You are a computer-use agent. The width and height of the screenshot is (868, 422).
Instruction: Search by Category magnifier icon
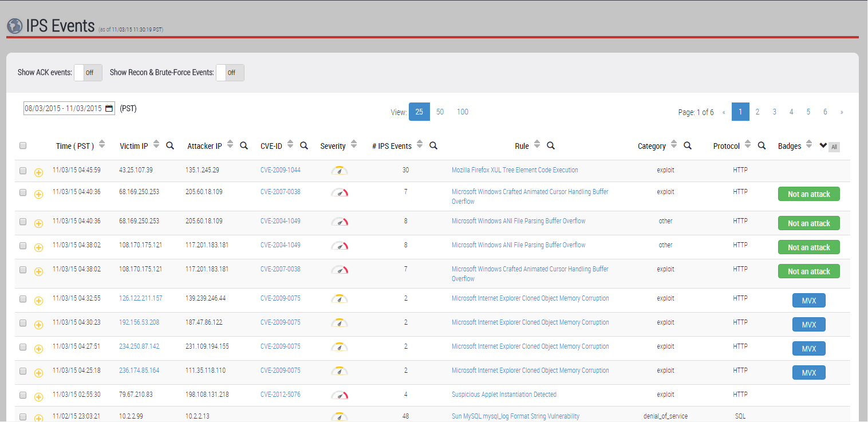click(x=687, y=146)
